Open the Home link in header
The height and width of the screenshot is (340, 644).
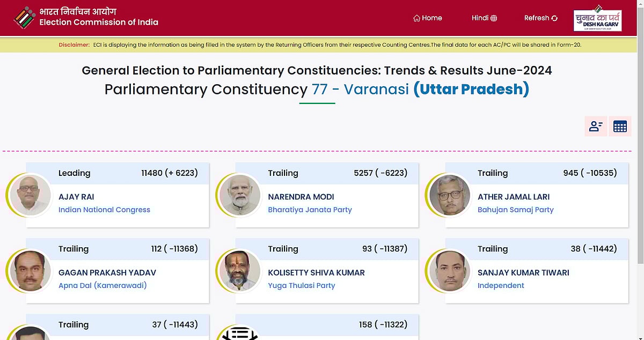pyautogui.click(x=428, y=18)
